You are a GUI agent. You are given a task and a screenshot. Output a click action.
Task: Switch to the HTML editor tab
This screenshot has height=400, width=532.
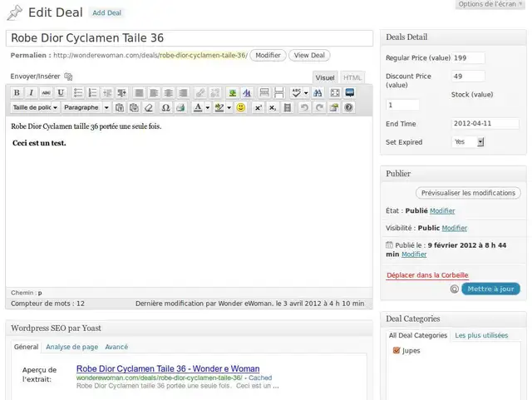click(352, 78)
